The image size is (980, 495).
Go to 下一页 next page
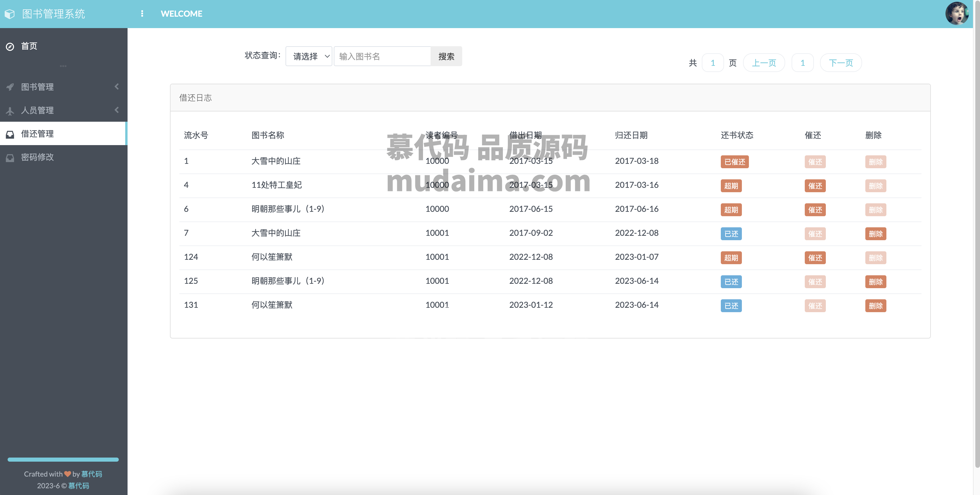pos(840,63)
